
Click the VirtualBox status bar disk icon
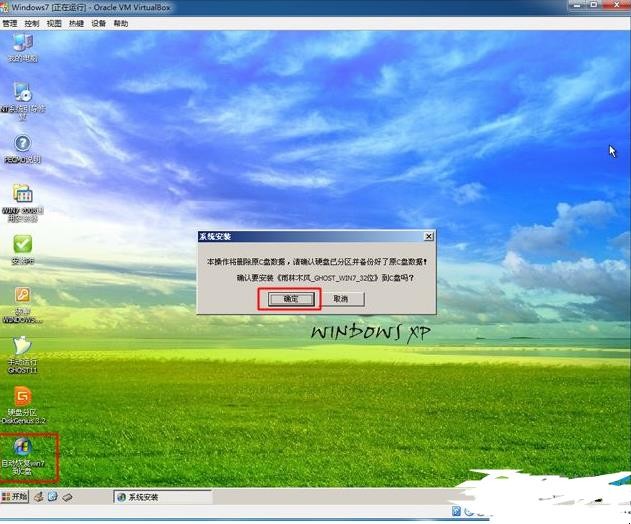pos(456,512)
